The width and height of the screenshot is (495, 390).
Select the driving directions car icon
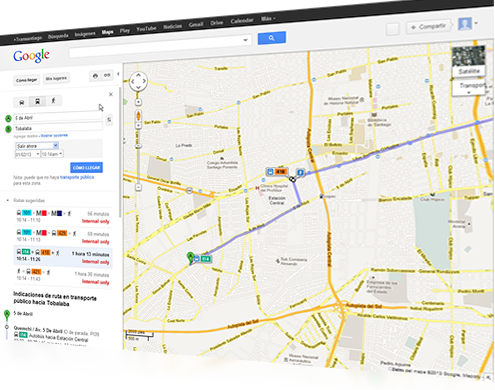(22, 102)
